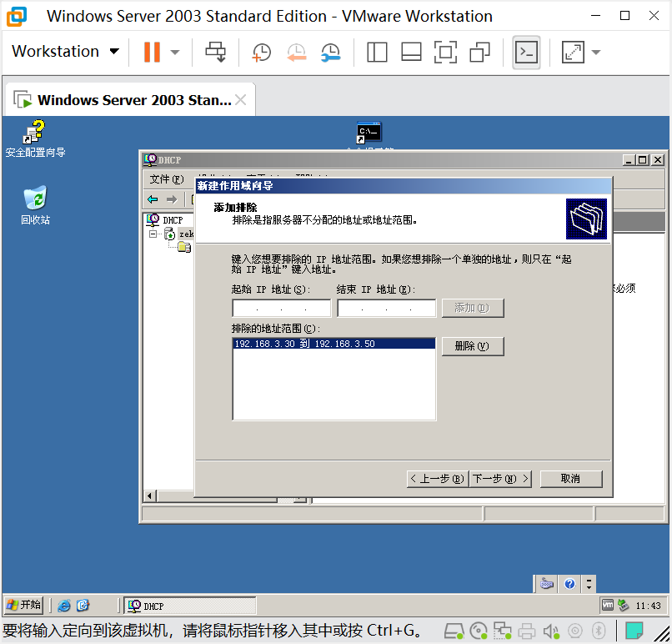Click the 上一步(B) back button
This screenshot has width=672, height=644.
click(x=438, y=479)
